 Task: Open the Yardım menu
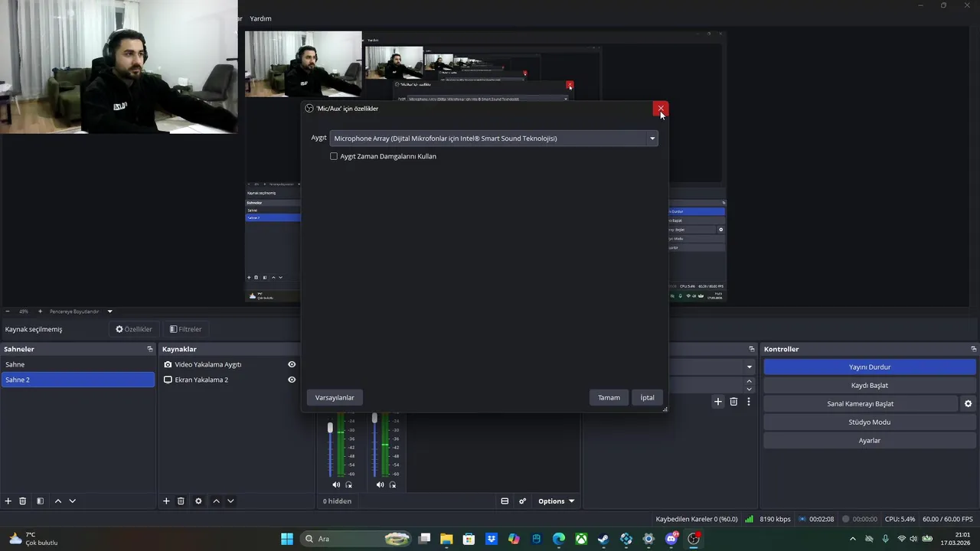point(260,18)
